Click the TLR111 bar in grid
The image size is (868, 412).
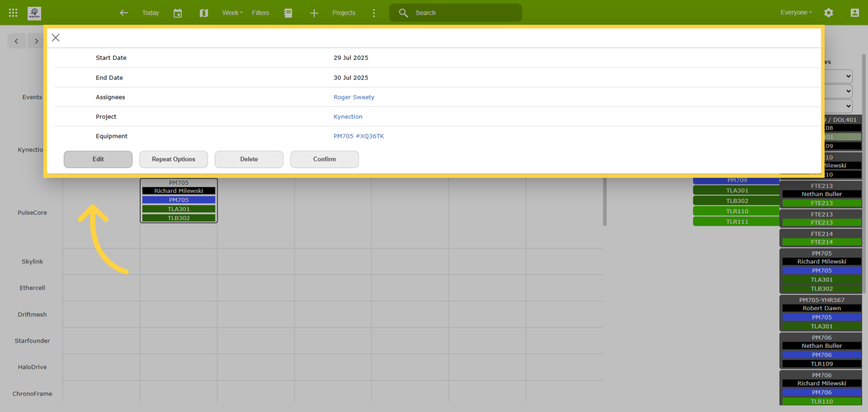(x=737, y=222)
